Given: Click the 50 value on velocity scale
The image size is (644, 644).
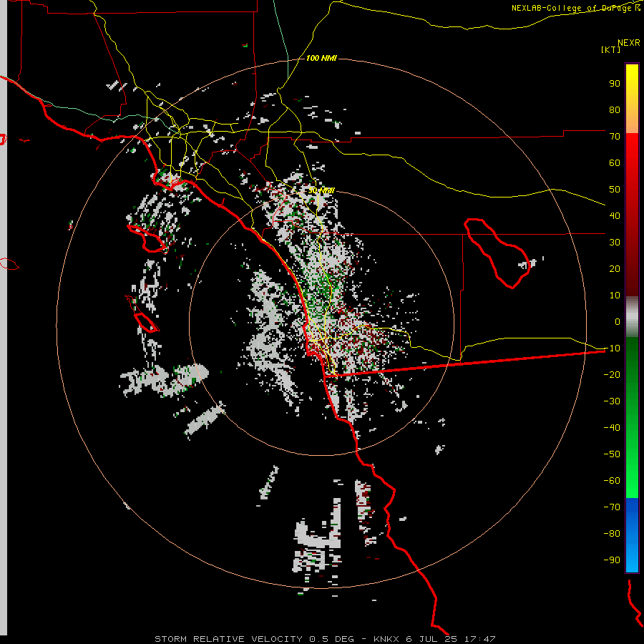Looking at the screenshot, I should pyautogui.click(x=615, y=190).
